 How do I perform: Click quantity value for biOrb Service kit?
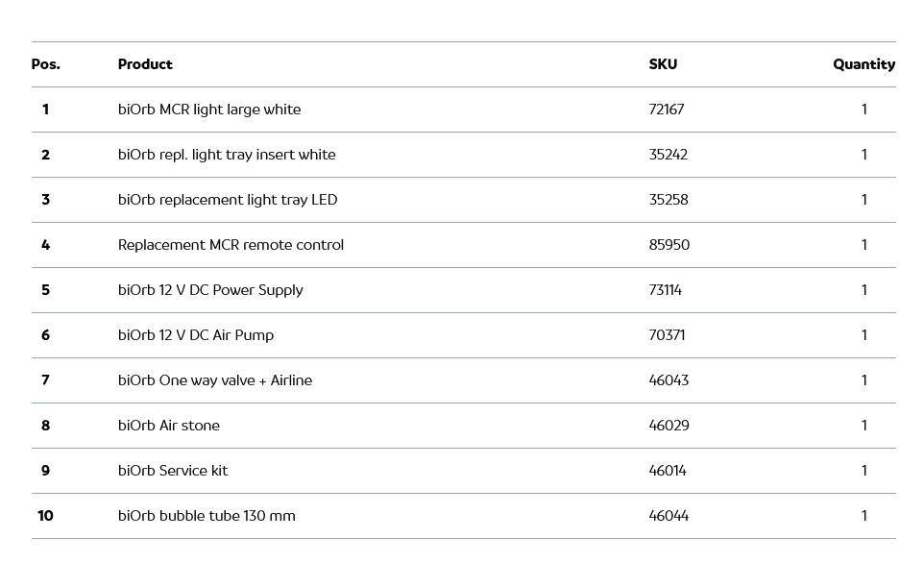point(863,471)
